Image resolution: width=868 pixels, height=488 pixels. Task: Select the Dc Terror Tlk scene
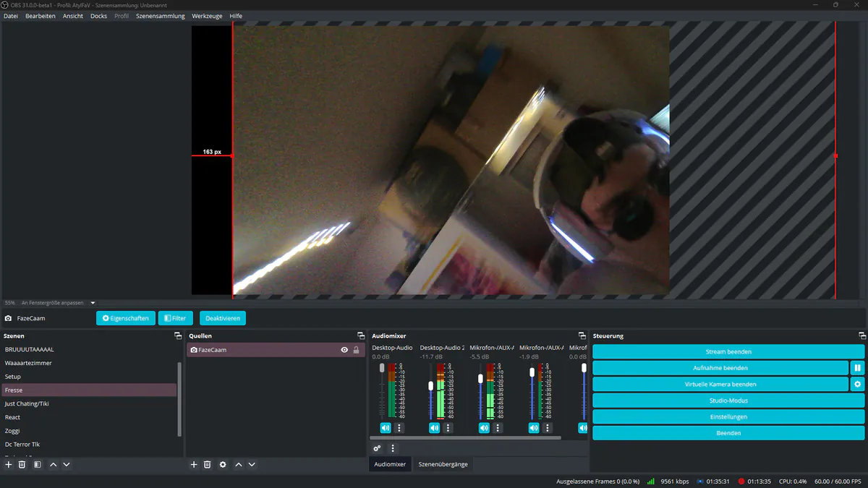89,445
